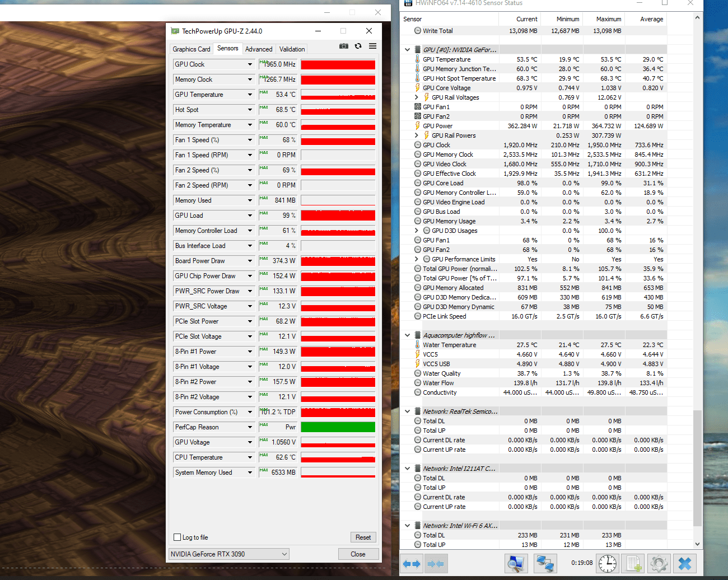Click Bus Interface Load graph
Screen dimensions: 728x580
338,246
